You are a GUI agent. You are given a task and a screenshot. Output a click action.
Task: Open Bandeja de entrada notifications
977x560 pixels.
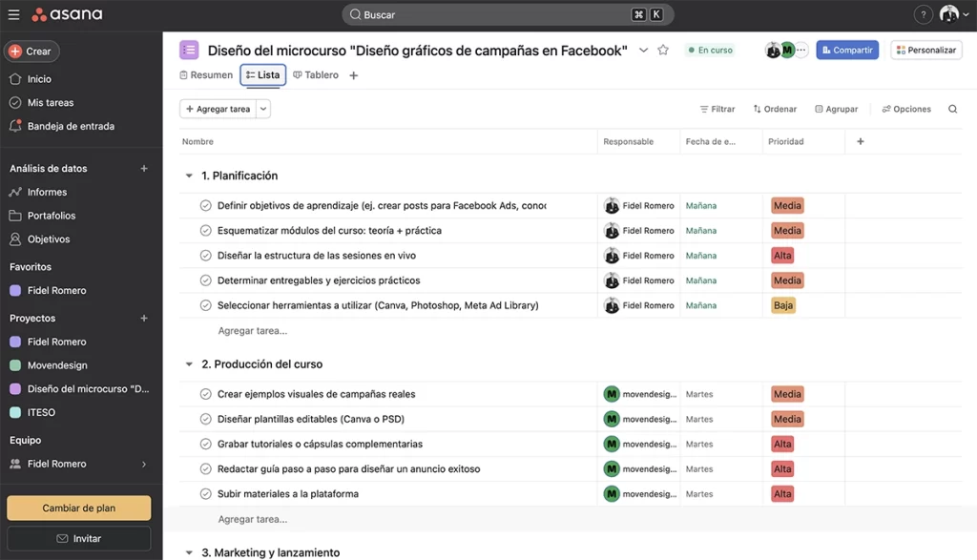point(71,126)
